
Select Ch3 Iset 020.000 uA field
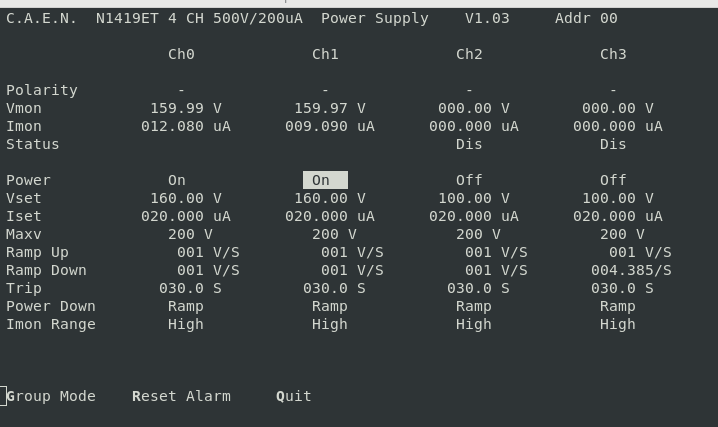pos(618,216)
